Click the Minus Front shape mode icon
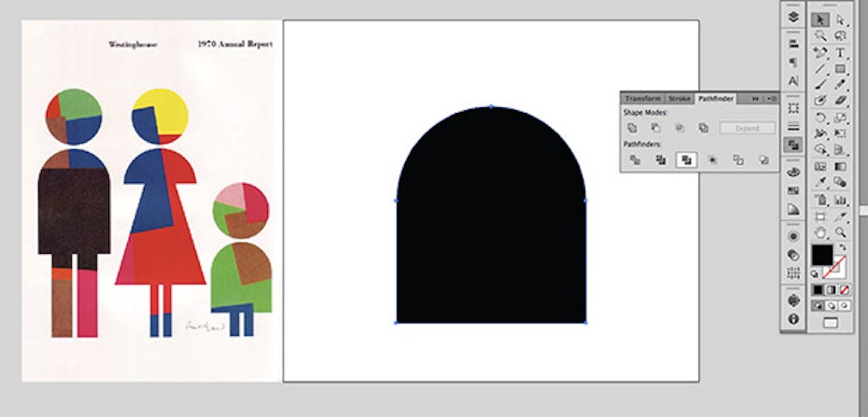This screenshot has height=417, width=868. [656, 128]
